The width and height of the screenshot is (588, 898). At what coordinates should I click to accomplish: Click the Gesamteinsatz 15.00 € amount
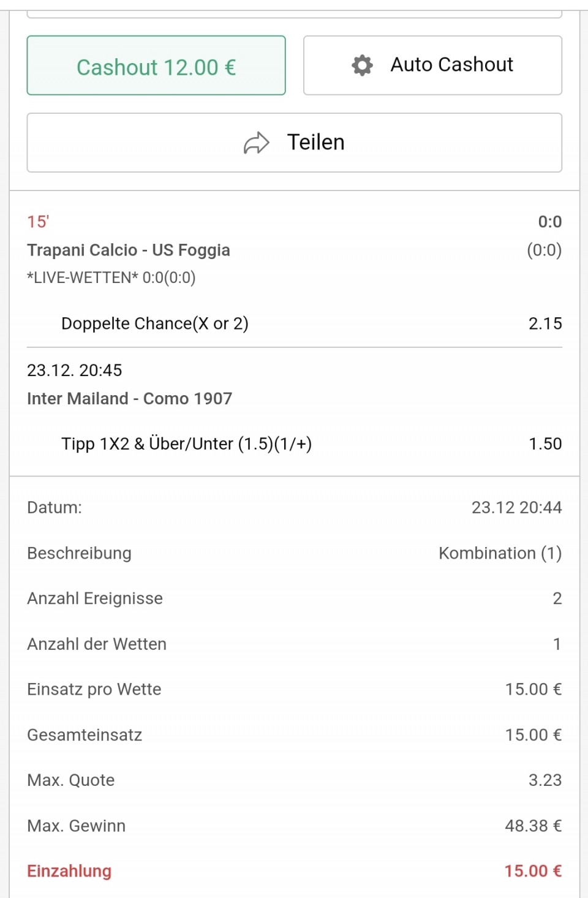pos(533,734)
